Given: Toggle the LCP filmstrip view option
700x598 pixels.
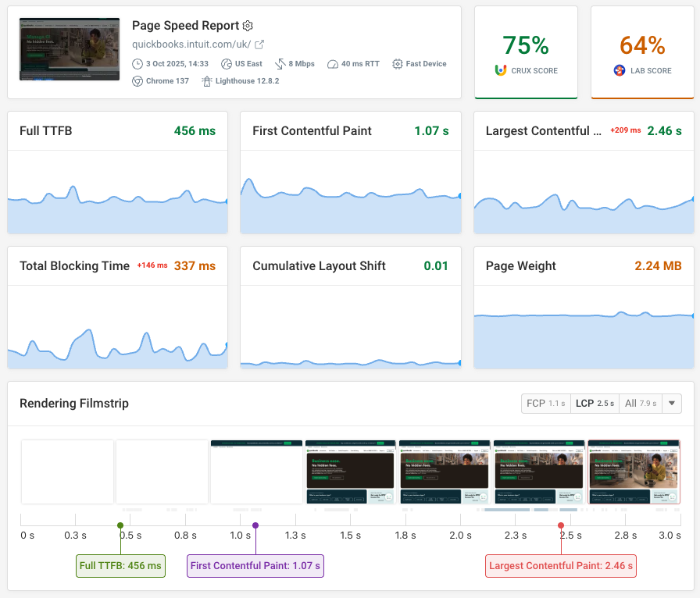Looking at the screenshot, I should [x=594, y=404].
